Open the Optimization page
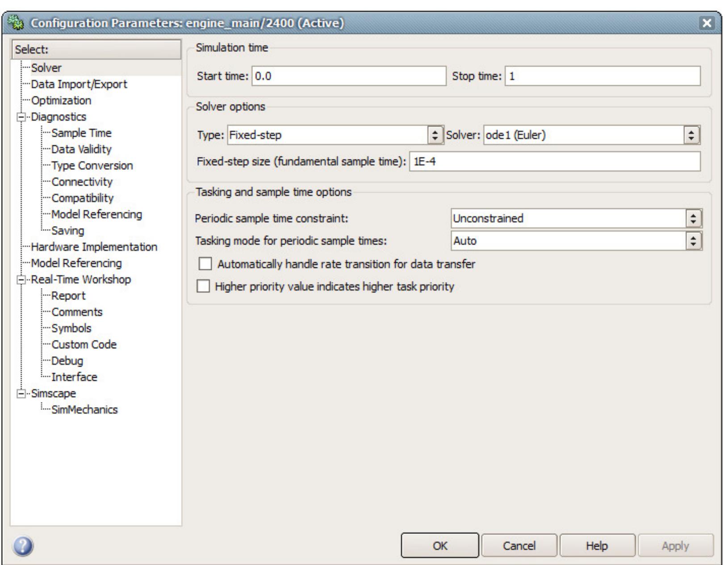The width and height of the screenshot is (728, 565). [x=61, y=100]
